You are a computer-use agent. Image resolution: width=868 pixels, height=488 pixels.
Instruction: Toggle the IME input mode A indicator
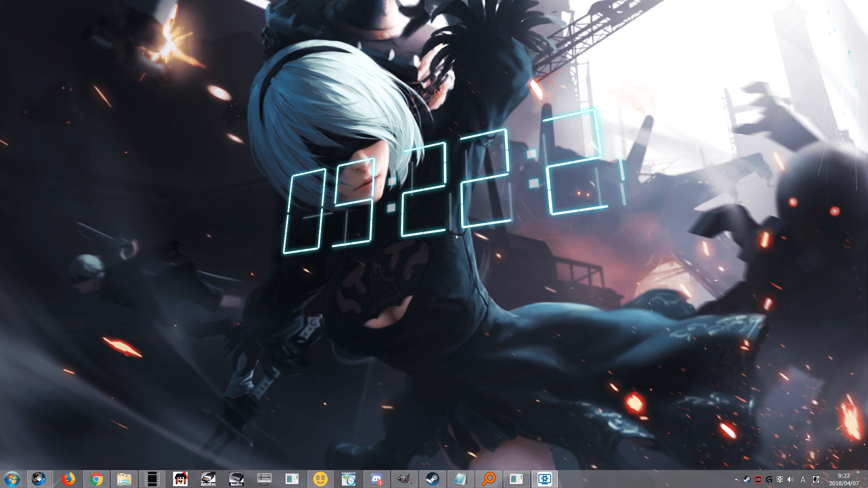803,479
